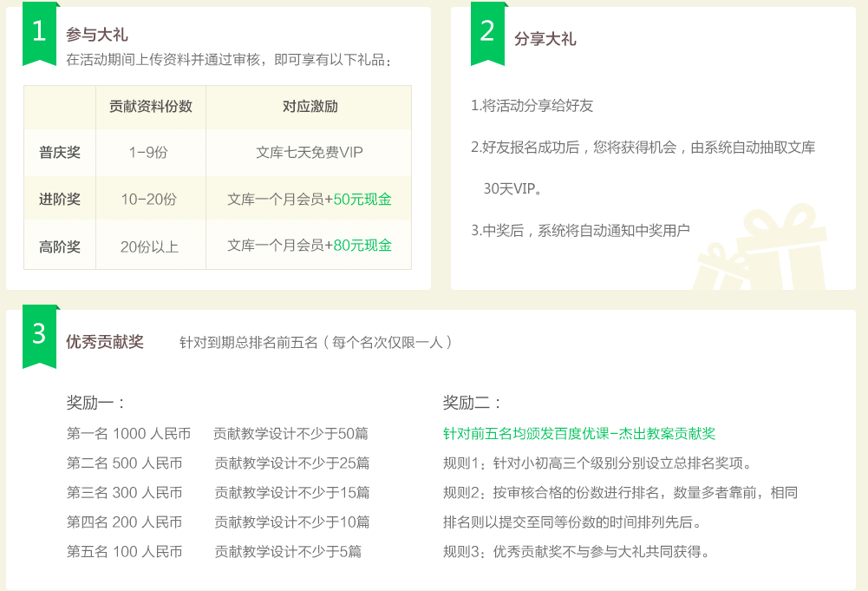The height and width of the screenshot is (591, 868).
Task: Select the 进阶奖 row label
Action: pyautogui.click(x=60, y=200)
